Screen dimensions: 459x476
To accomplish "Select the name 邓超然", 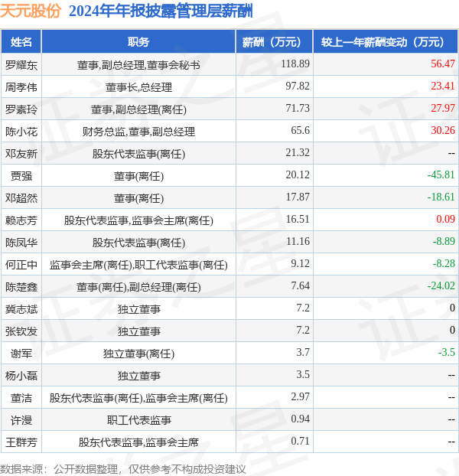I will tap(21, 198).
